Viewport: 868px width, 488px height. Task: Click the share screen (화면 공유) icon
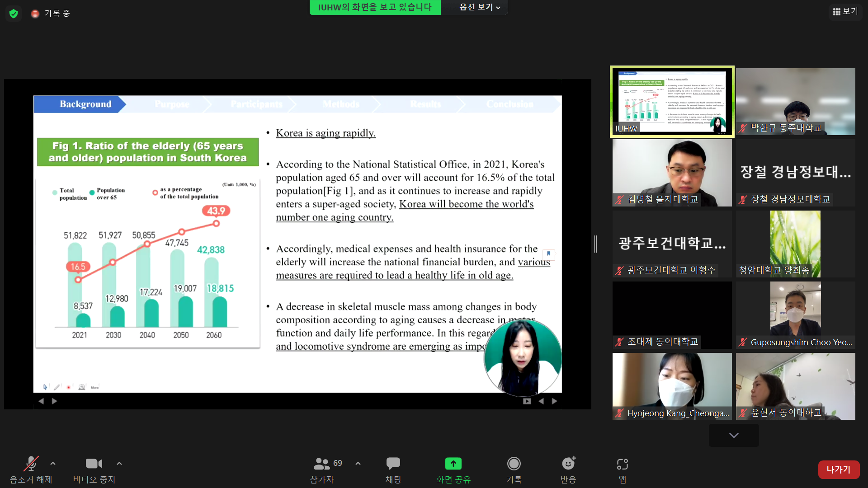click(x=453, y=464)
